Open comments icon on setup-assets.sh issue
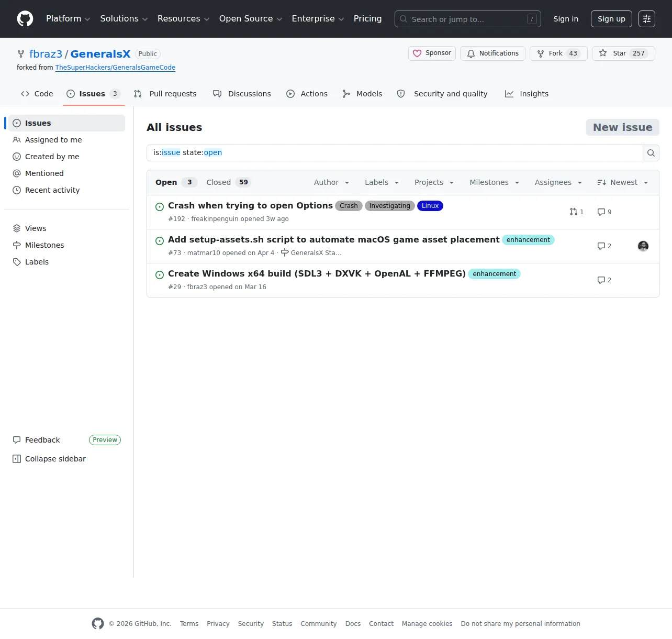This screenshot has width=672, height=639. click(x=604, y=246)
